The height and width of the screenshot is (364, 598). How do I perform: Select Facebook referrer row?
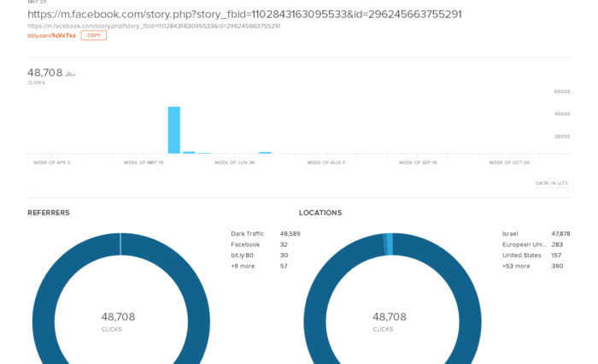tap(260, 244)
